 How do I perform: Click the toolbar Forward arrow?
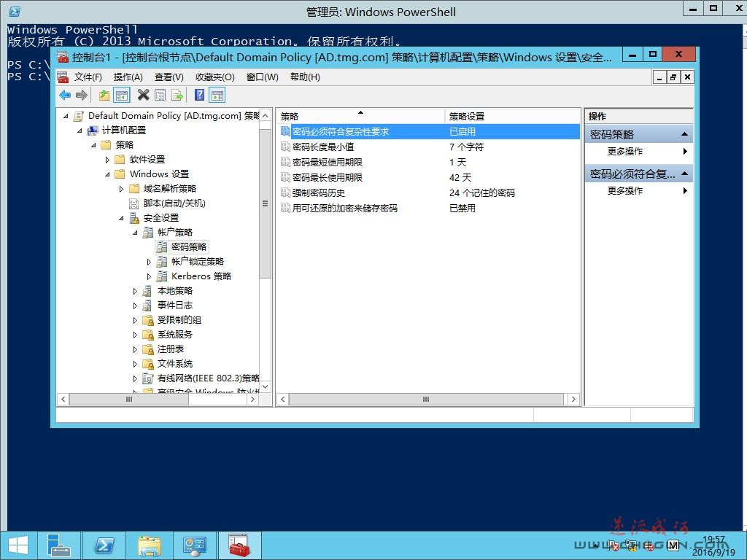[x=82, y=96]
